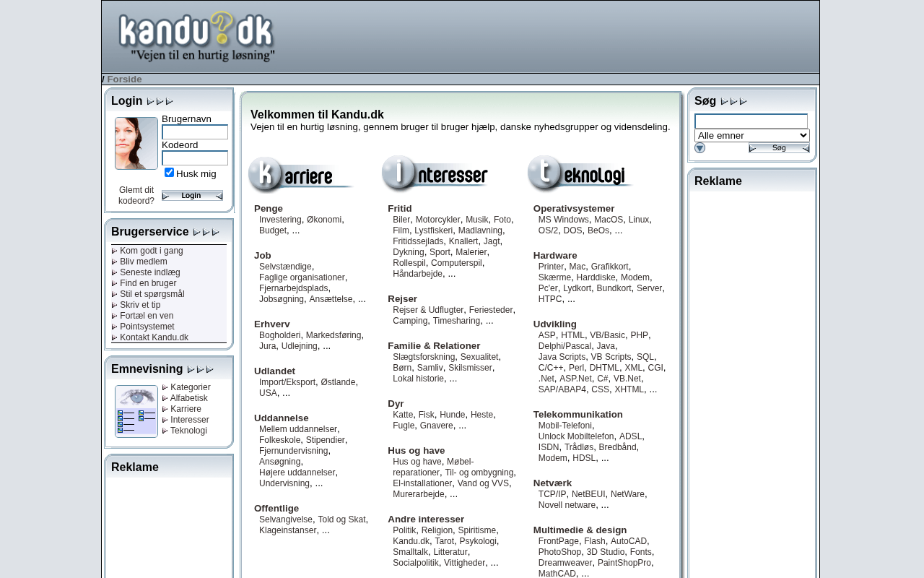The width and height of the screenshot is (924, 578).
Task: Click the Kodeord password field
Action: (195, 158)
